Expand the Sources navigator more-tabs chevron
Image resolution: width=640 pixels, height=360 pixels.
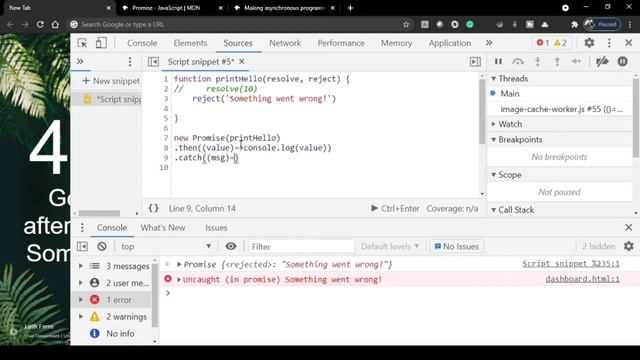click(x=80, y=62)
